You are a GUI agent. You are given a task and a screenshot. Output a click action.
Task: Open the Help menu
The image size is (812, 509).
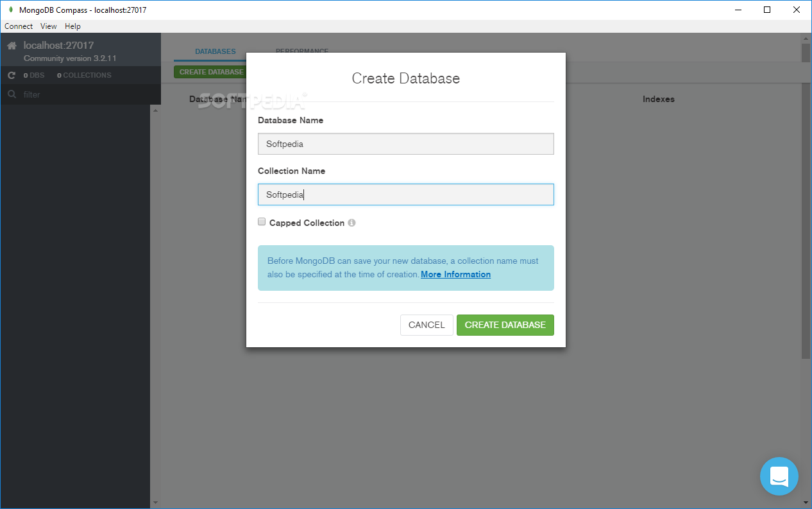pyautogui.click(x=72, y=26)
